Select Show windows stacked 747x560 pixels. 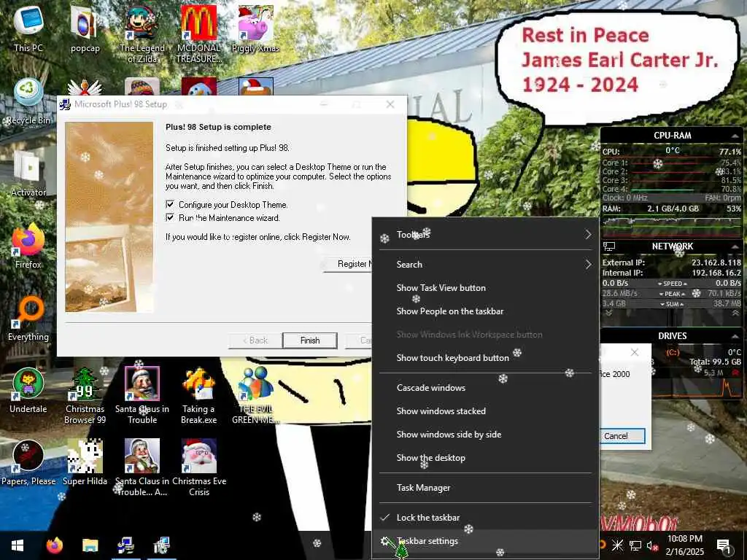click(x=485, y=411)
